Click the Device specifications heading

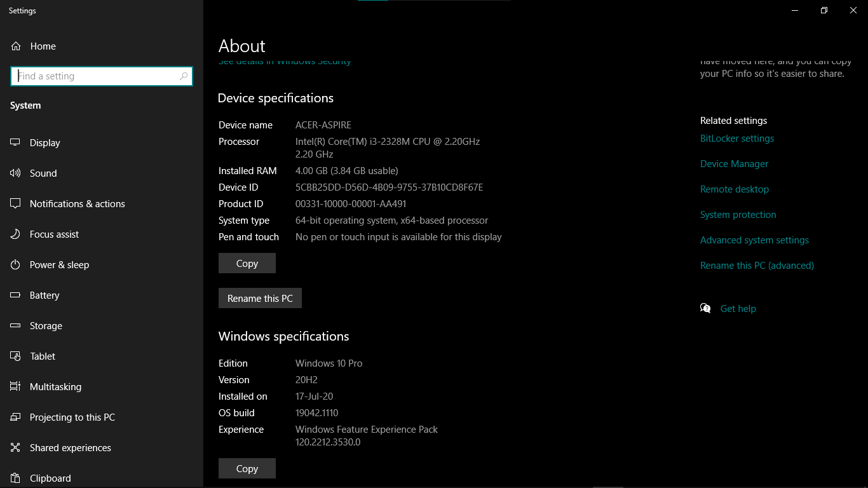tap(276, 98)
